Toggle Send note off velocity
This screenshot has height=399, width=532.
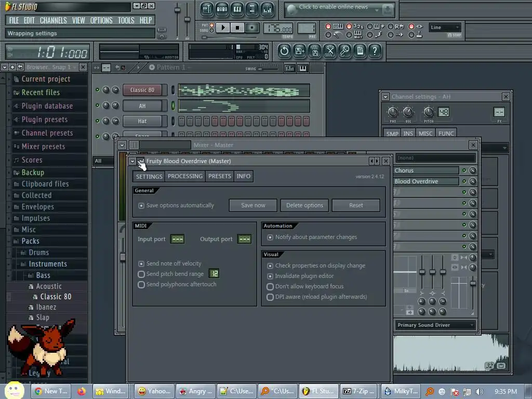point(141,263)
